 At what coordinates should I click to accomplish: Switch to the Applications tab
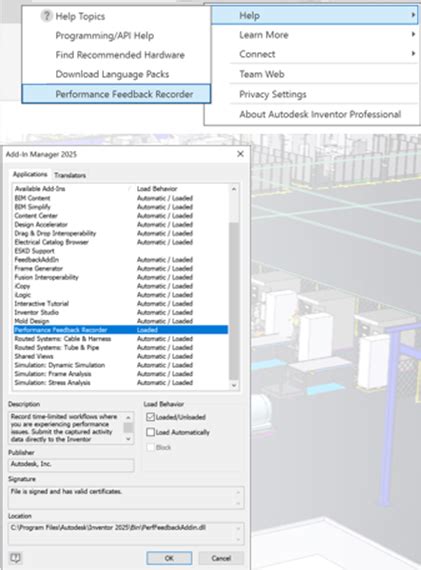click(x=30, y=174)
